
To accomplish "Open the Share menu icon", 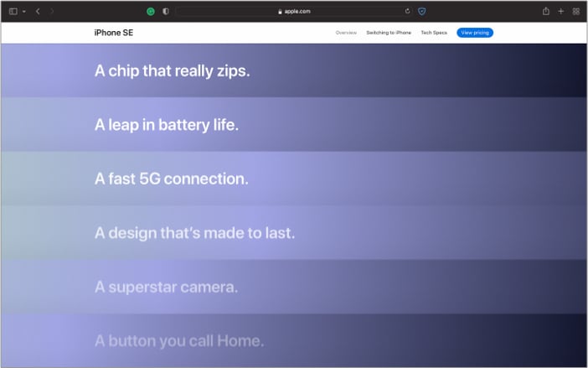I will coord(546,11).
